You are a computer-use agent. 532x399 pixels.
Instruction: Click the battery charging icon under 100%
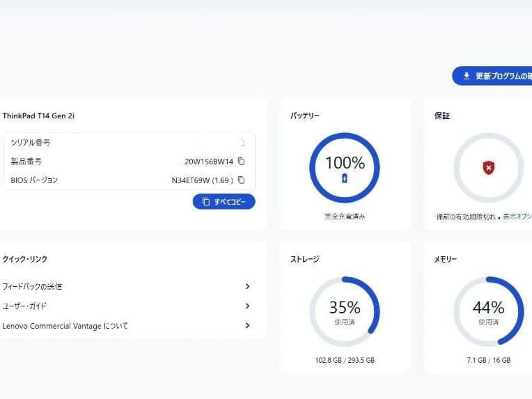344,179
